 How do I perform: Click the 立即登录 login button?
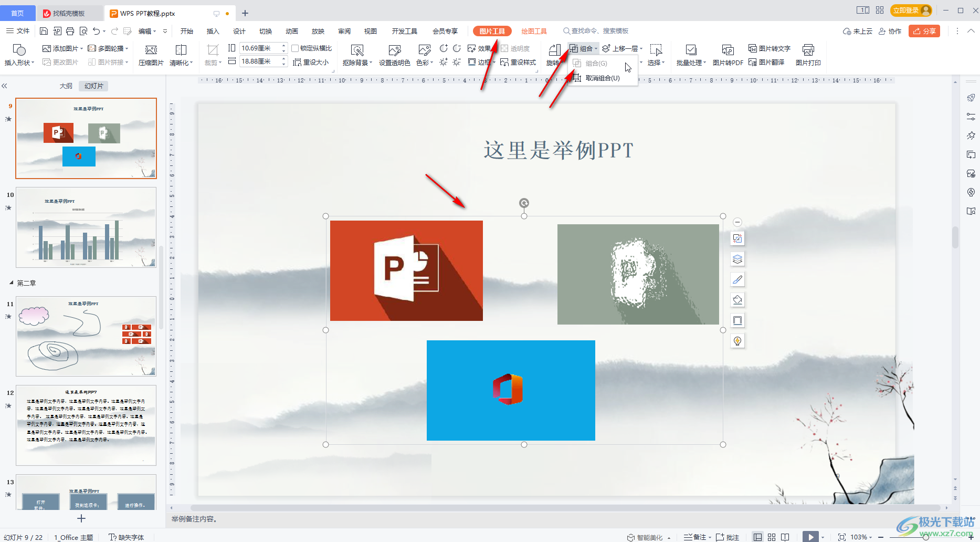click(911, 10)
